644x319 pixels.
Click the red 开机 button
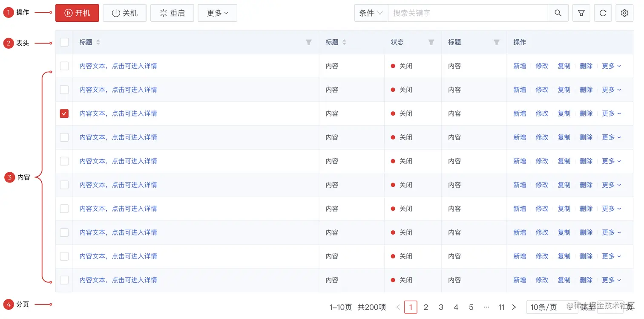(x=77, y=13)
